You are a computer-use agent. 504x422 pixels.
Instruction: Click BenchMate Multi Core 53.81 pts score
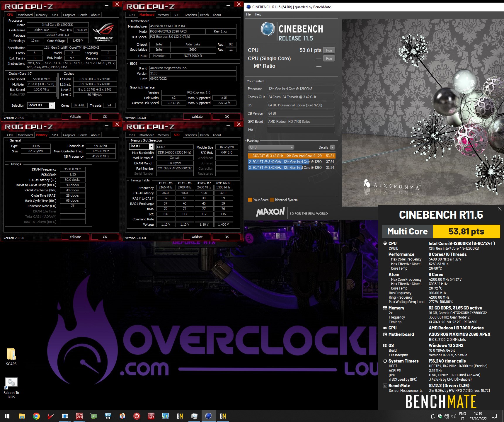click(x=466, y=232)
